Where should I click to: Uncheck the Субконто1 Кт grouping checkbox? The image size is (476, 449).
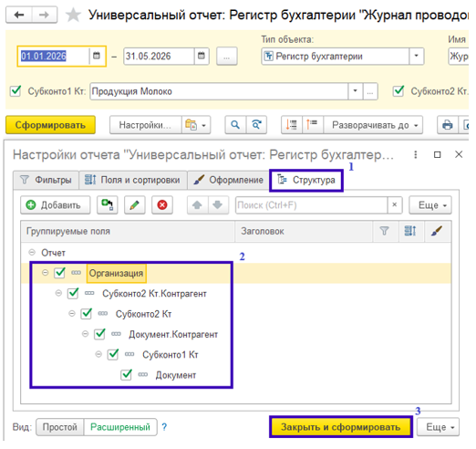click(113, 354)
